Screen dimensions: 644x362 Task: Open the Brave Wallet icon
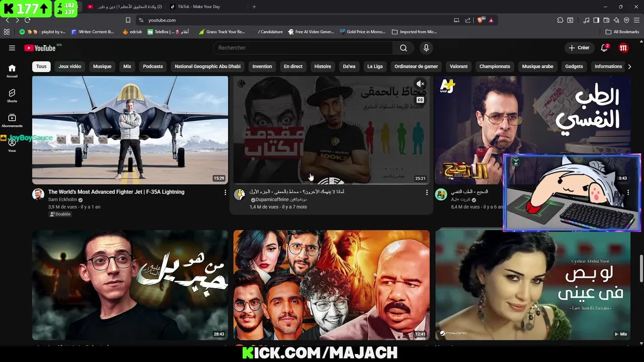(x=606, y=20)
